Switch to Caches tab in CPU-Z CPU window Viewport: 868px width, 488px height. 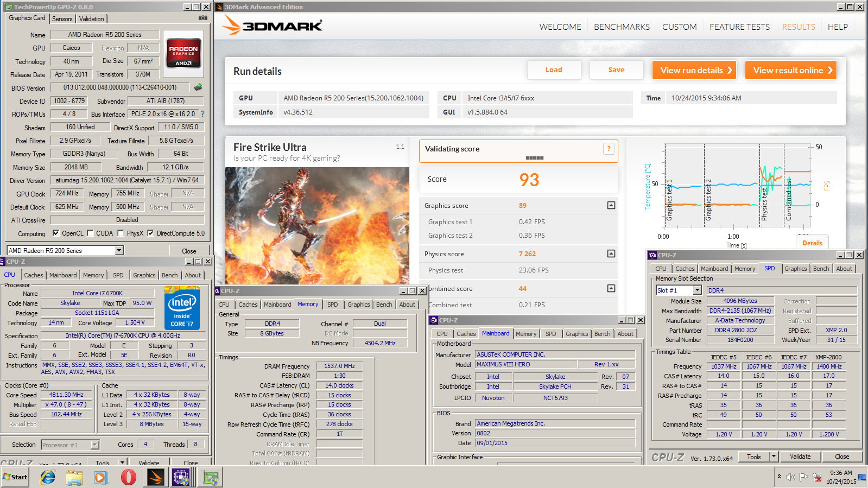tap(33, 275)
